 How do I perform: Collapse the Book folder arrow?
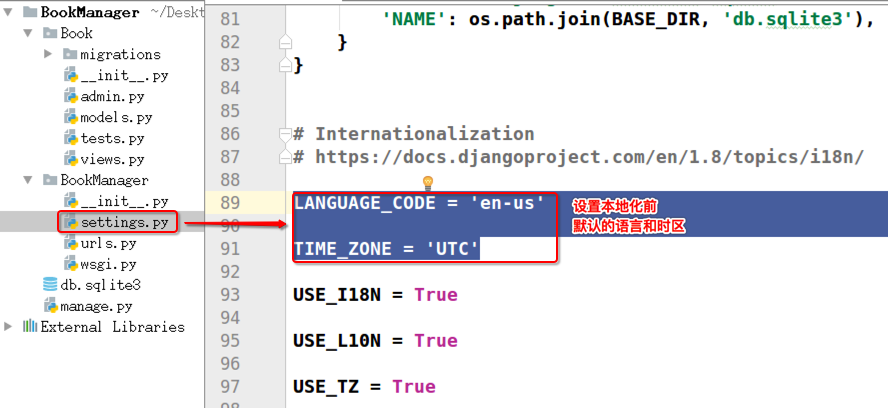pyautogui.click(x=28, y=33)
